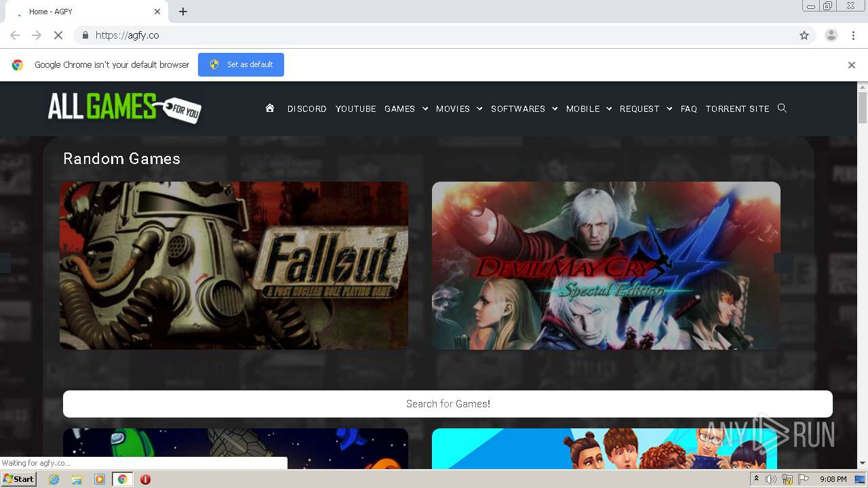The height and width of the screenshot is (488, 868).
Task: Click the Search for Games field
Action: coord(448,404)
